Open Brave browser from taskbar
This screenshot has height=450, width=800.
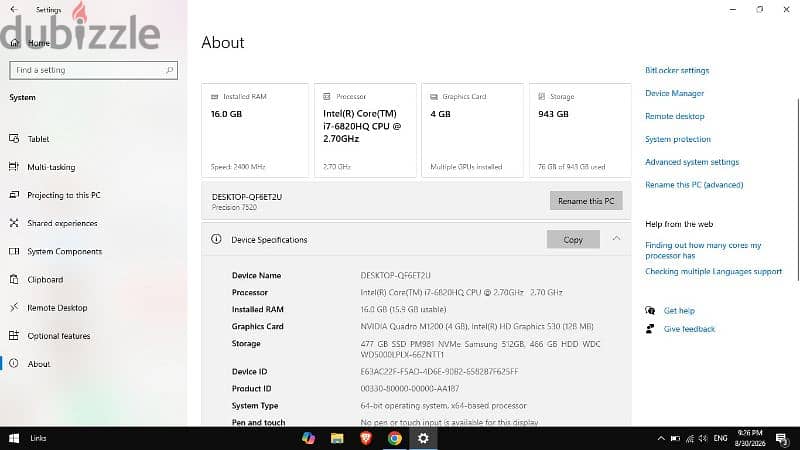click(x=366, y=438)
